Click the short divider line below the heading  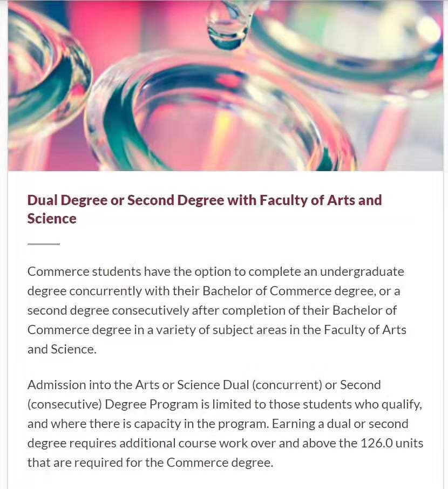(x=44, y=244)
